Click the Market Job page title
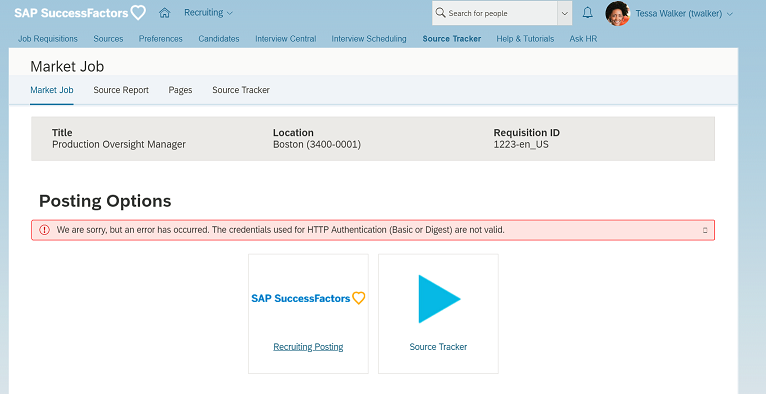Screen dimensions: 766x394 [67, 66]
